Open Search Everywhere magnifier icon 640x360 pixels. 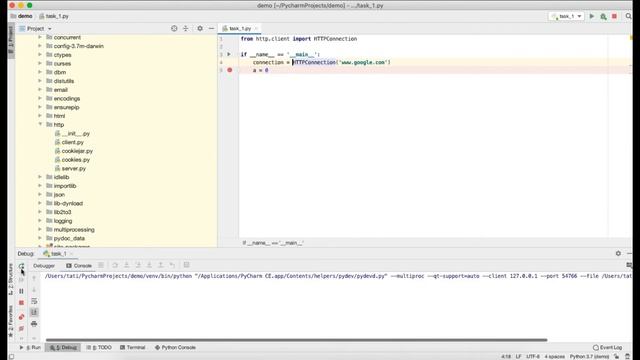[x=629, y=16]
